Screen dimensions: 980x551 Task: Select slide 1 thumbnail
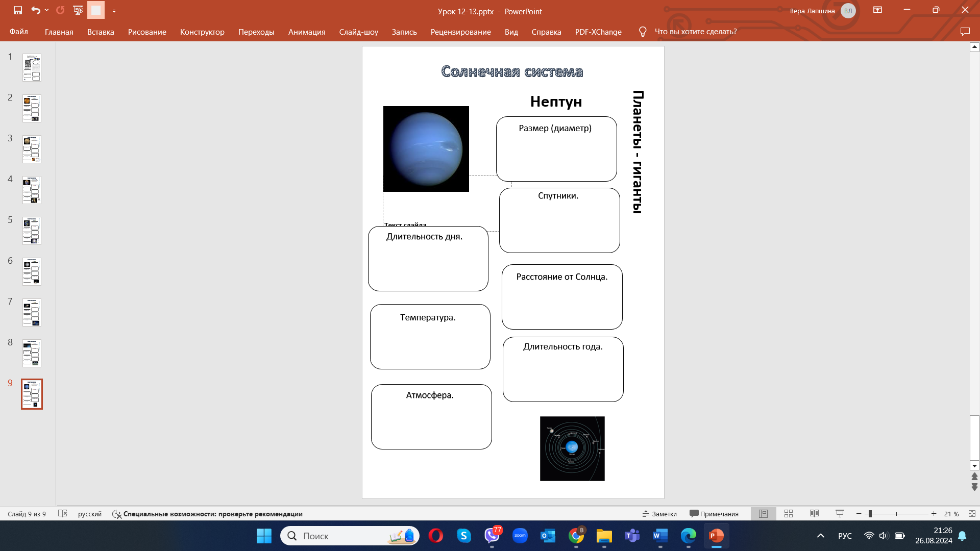[x=32, y=67]
